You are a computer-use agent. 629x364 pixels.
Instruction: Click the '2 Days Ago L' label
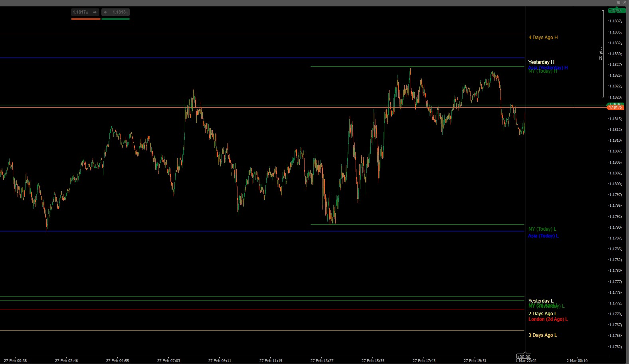542,314
